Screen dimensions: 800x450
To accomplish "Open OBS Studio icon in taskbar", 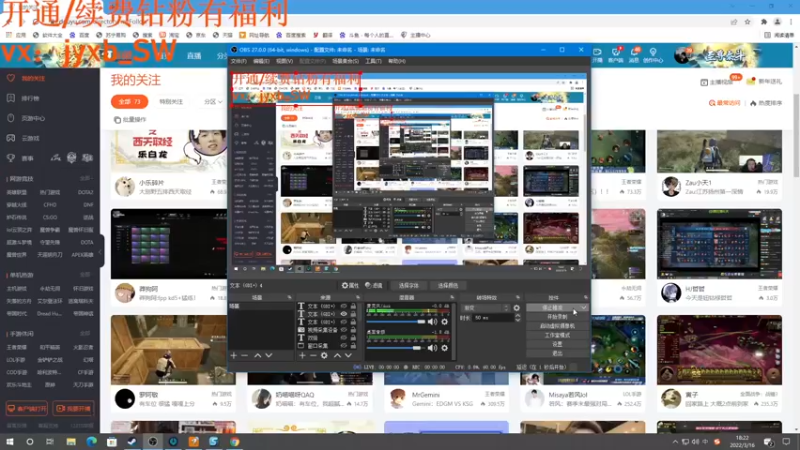I will (153, 442).
